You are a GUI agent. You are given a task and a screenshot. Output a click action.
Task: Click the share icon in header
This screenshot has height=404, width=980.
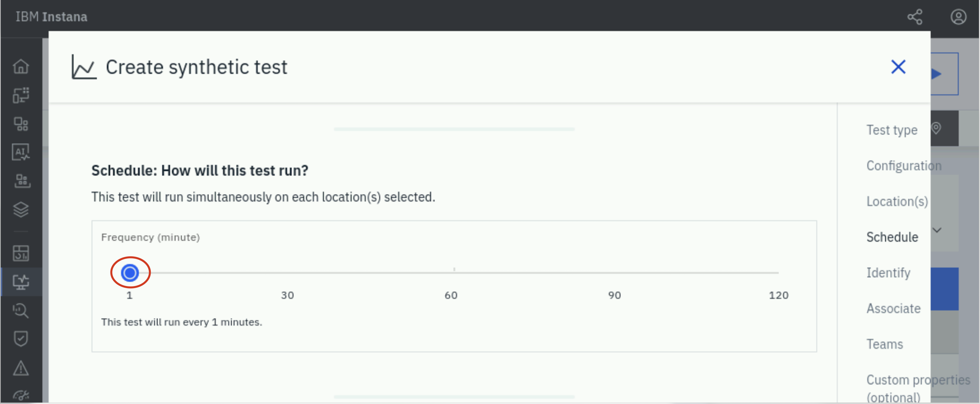[x=914, y=17]
